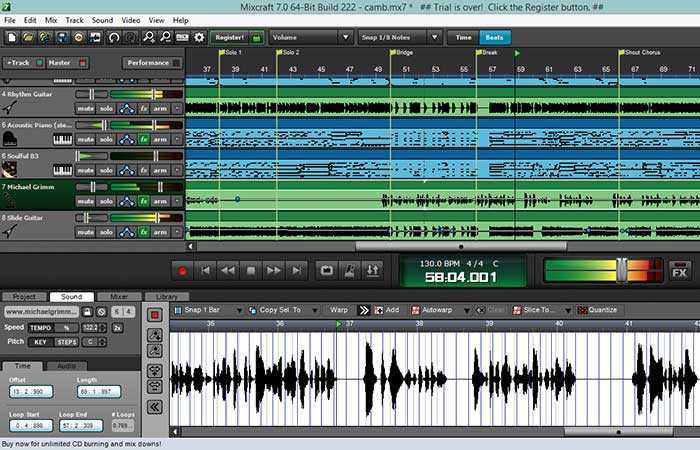The height and width of the screenshot is (450, 700).
Task: Save the project with the disk icon
Action: pyautogui.click(x=62, y=38)
